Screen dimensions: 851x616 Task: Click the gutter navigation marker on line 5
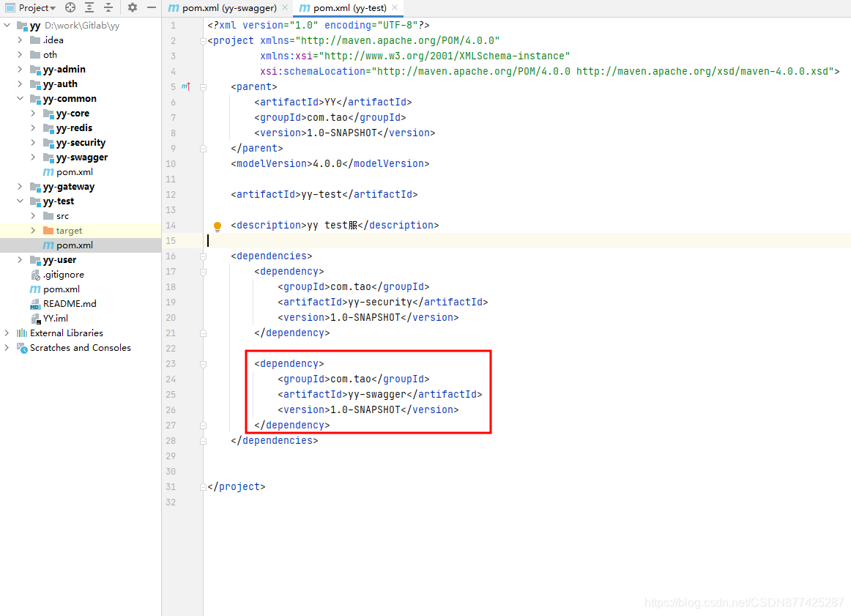pyautogui.click(x=184, y=86)
